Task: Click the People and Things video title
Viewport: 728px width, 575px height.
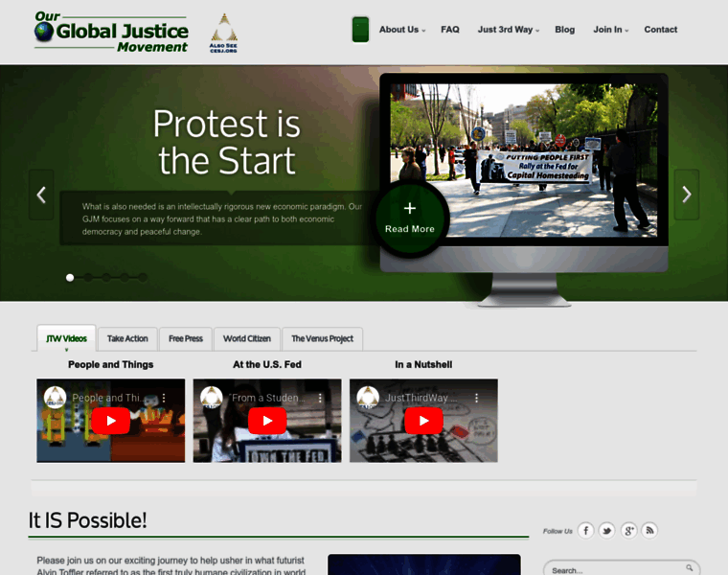Action: [110, 364]
